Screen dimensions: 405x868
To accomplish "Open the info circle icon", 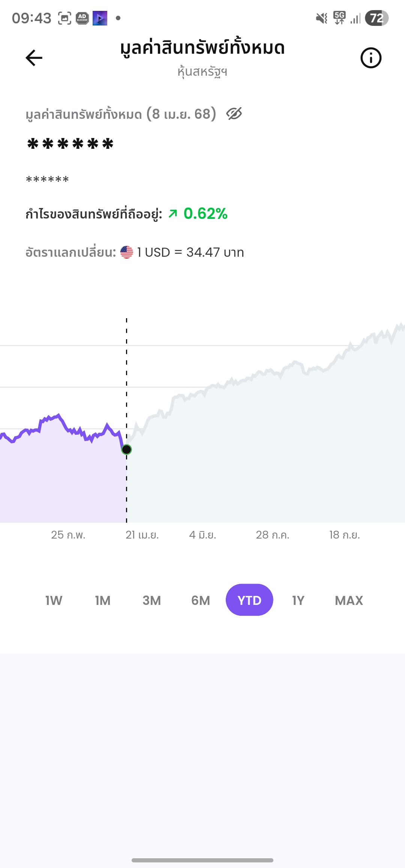I will click(x=370, y=58).
